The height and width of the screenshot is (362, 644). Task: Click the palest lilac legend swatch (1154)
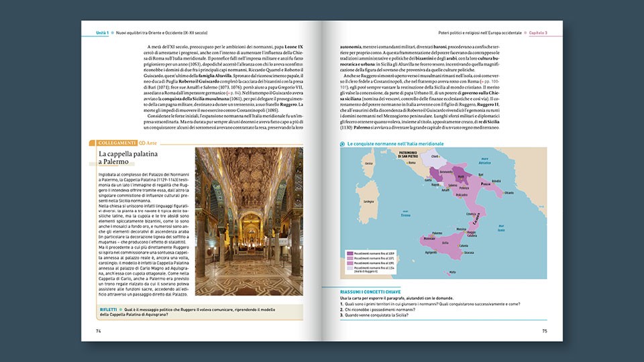(350, 268)
